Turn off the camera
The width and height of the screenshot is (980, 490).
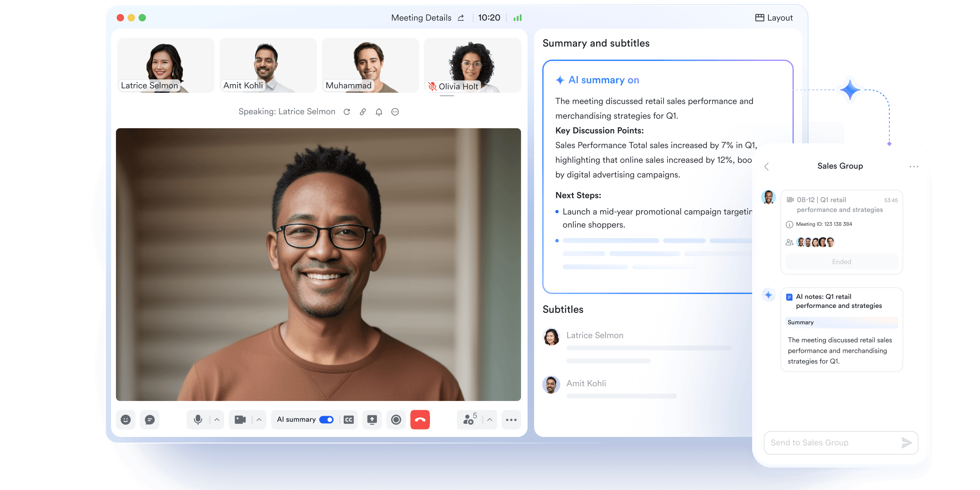[x=240, y=420]
